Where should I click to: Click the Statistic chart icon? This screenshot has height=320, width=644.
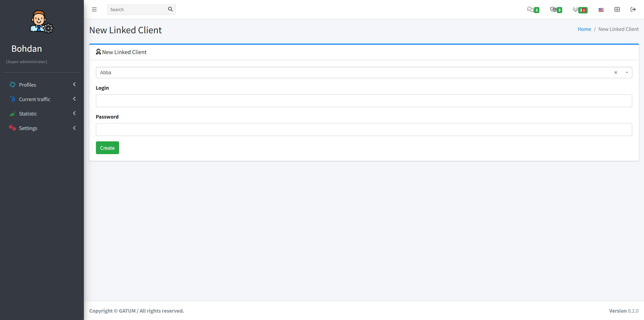(x=12, y=113)
